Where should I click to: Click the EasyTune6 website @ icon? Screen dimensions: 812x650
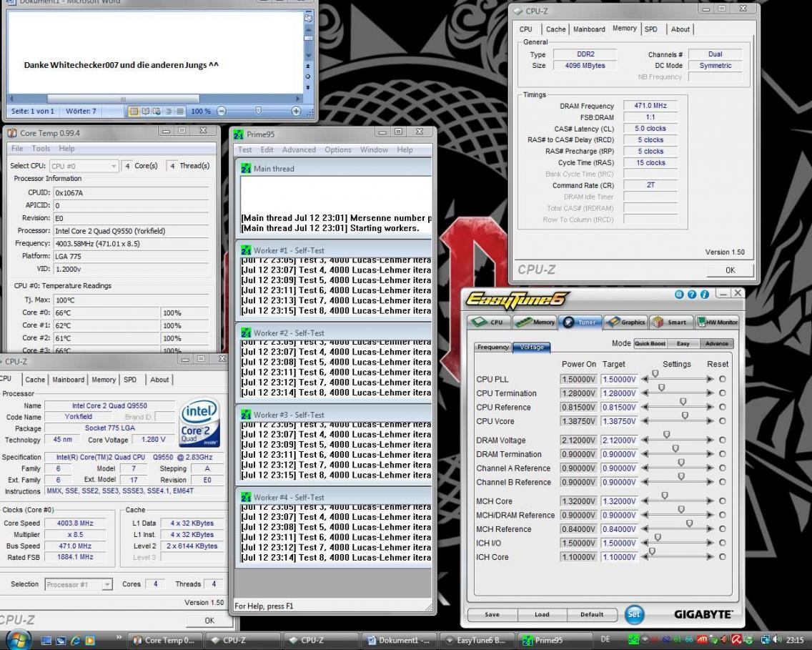[679, 294]
